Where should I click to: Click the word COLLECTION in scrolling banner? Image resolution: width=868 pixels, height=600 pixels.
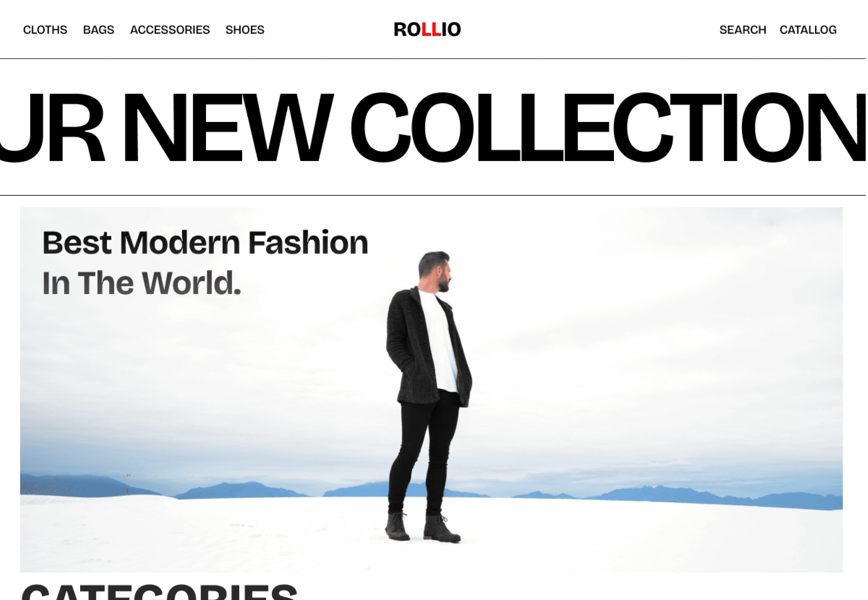(608, 128)
